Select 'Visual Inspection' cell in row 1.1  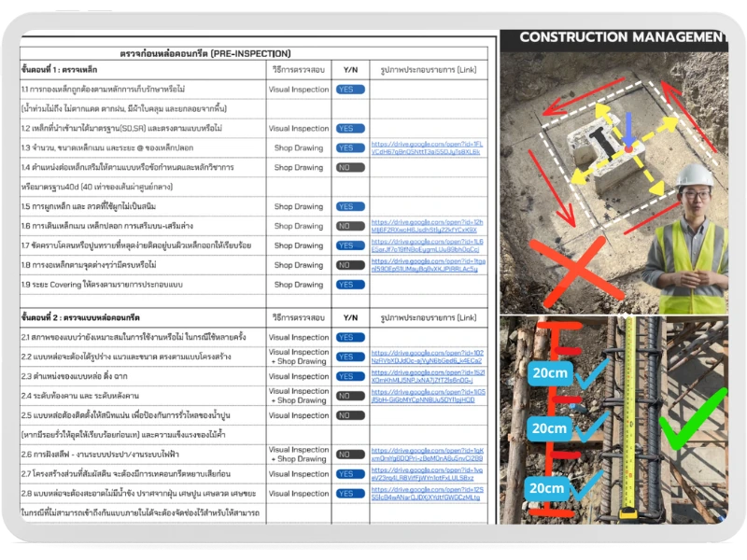tap(299, 90)
